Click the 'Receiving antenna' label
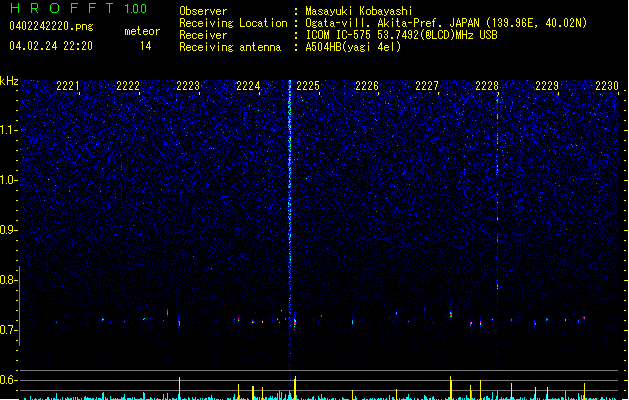Viewport: 629px width, 400px height. click(230, 47)
